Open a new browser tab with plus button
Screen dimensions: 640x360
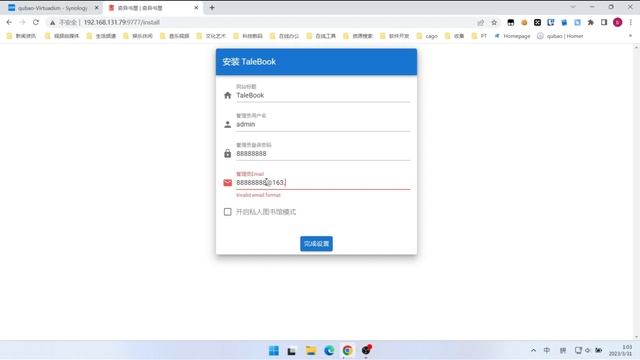(212, 8)
